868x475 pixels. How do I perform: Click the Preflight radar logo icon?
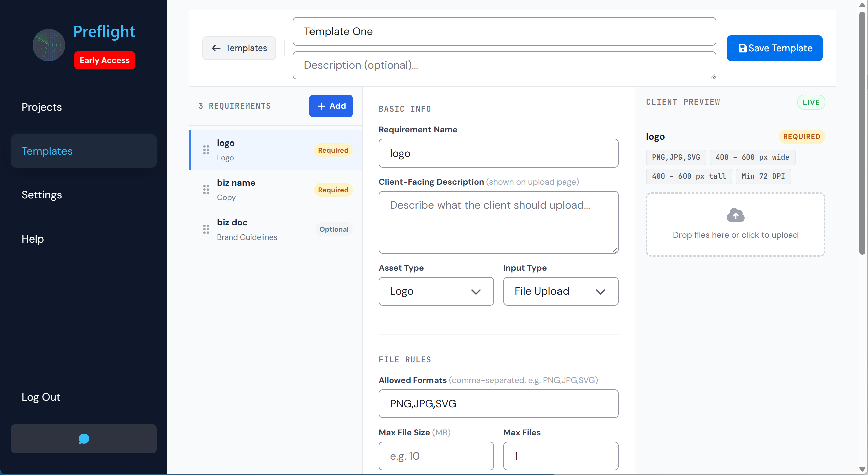click(x=48, y=44)
